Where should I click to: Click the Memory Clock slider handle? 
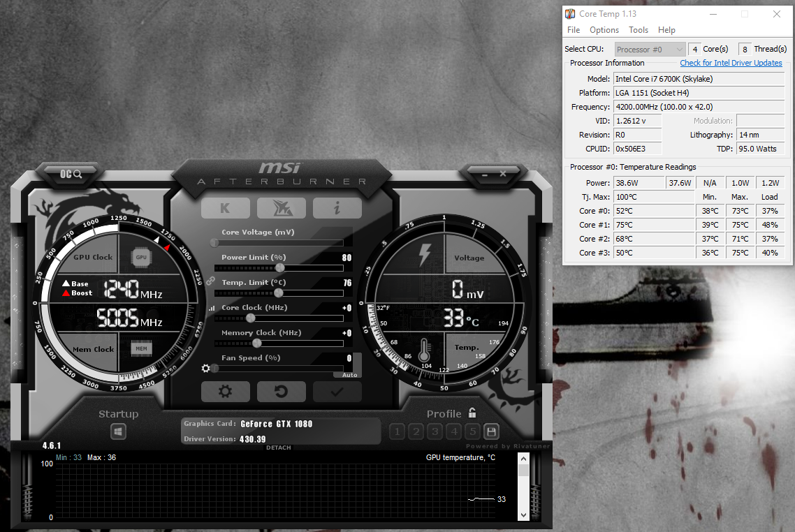pyautogui.click(x=257, y=343)
